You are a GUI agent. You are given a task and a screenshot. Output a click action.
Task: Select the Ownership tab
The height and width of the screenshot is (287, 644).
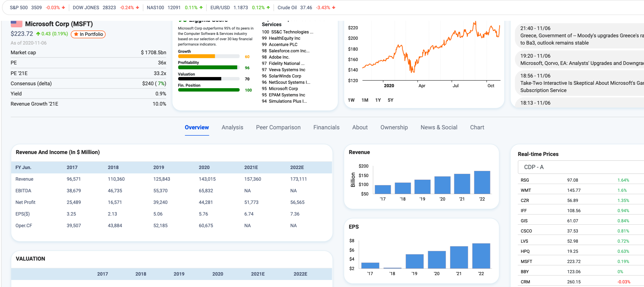point(394,127)
